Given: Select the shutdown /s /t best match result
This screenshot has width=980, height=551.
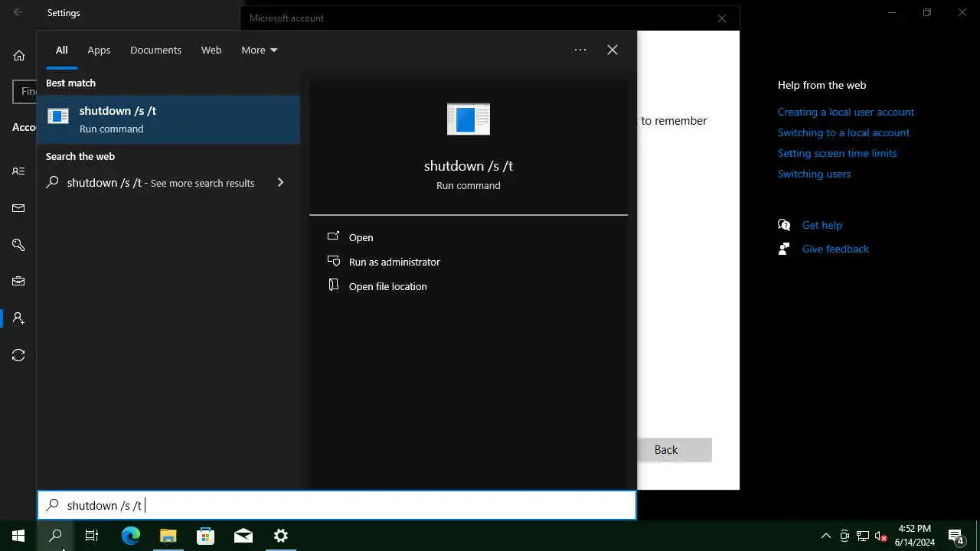Looking at the screenshot, I should pyautogui.click(x=168, y=119).
